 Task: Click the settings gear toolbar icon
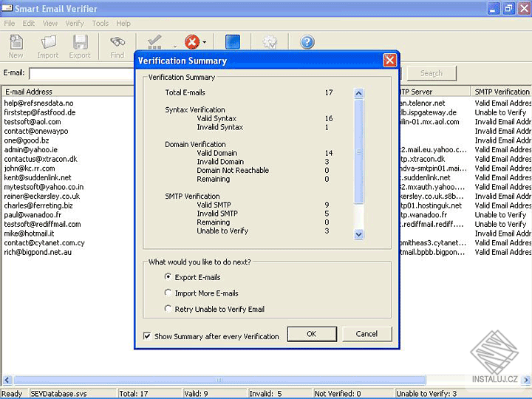tap(270, 42)
